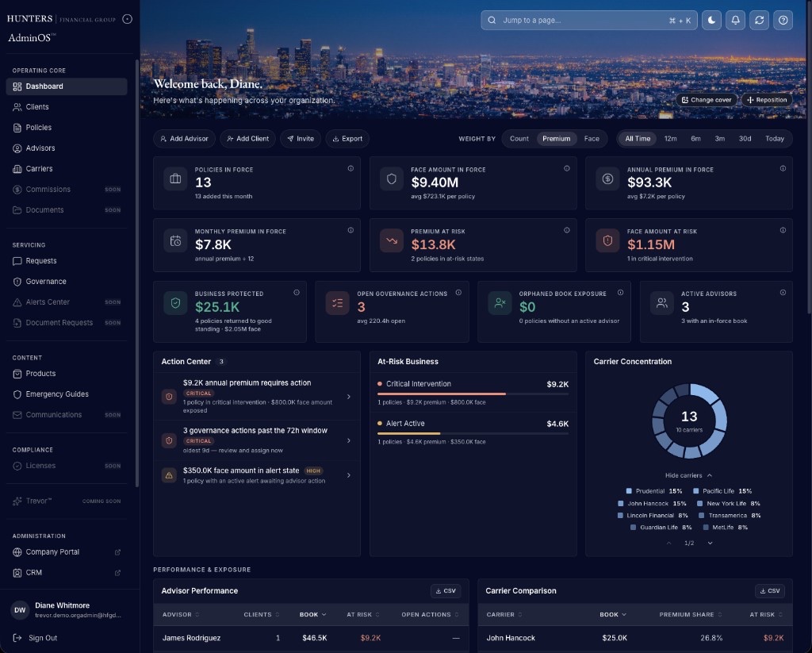Click the Critical Intervention progress bar

click(x=473, y=394)
